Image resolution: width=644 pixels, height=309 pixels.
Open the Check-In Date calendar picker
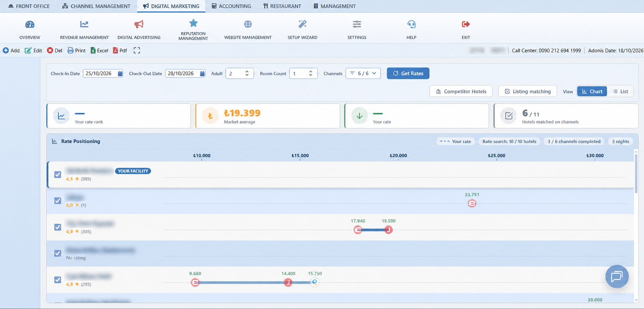120,74
